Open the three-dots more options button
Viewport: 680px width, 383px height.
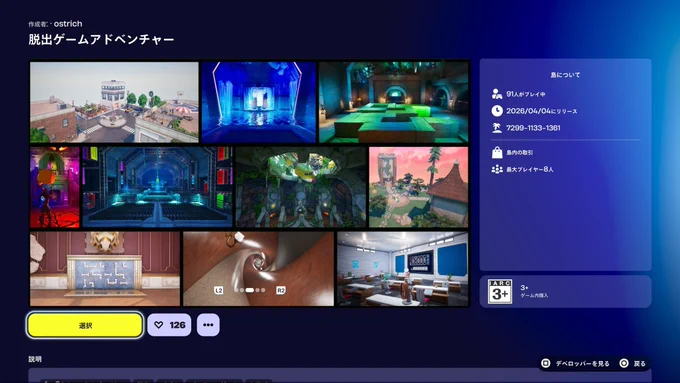(208, 325)
